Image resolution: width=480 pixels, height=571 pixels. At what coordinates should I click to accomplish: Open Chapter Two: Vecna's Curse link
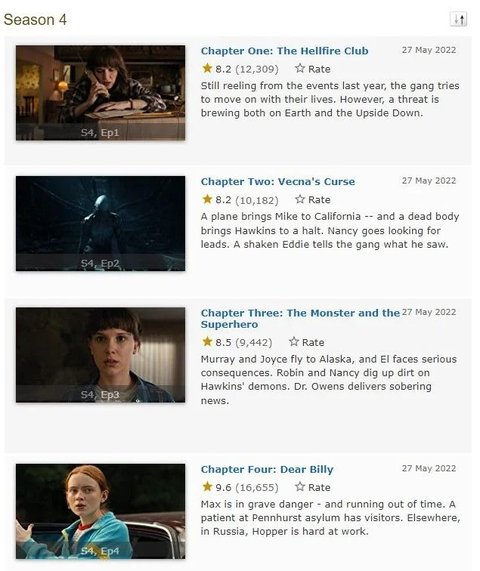click(278, 181)
